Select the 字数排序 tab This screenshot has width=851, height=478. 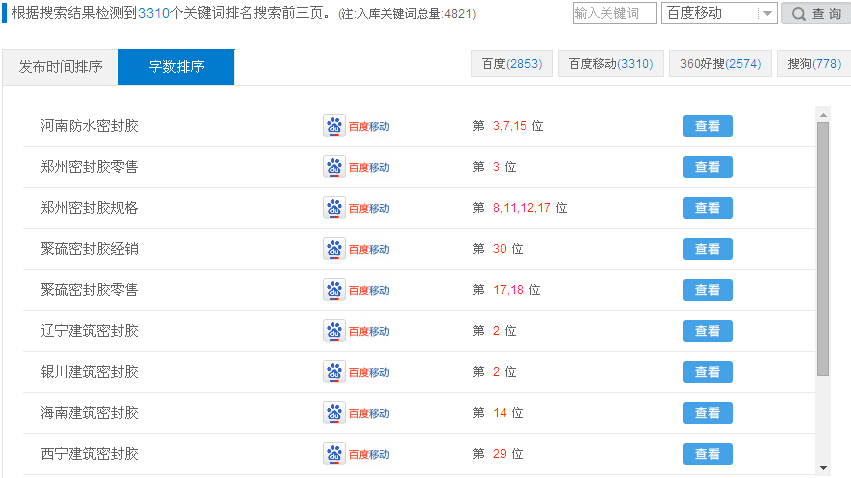[176, 67]
